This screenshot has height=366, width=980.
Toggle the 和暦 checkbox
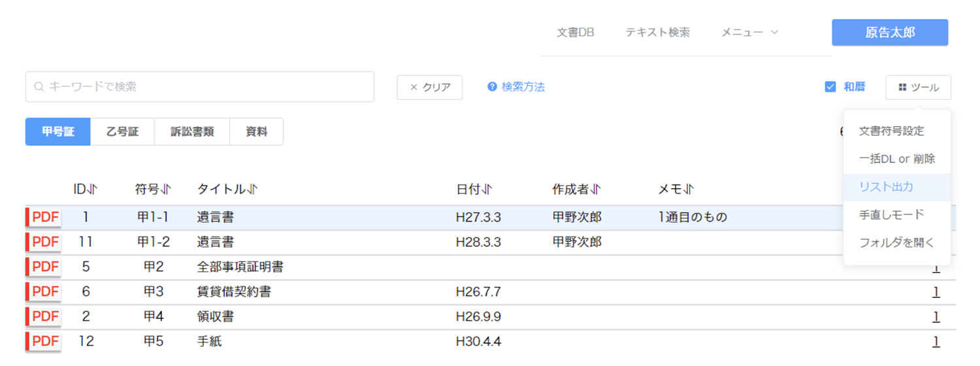[x=830, y=87]
